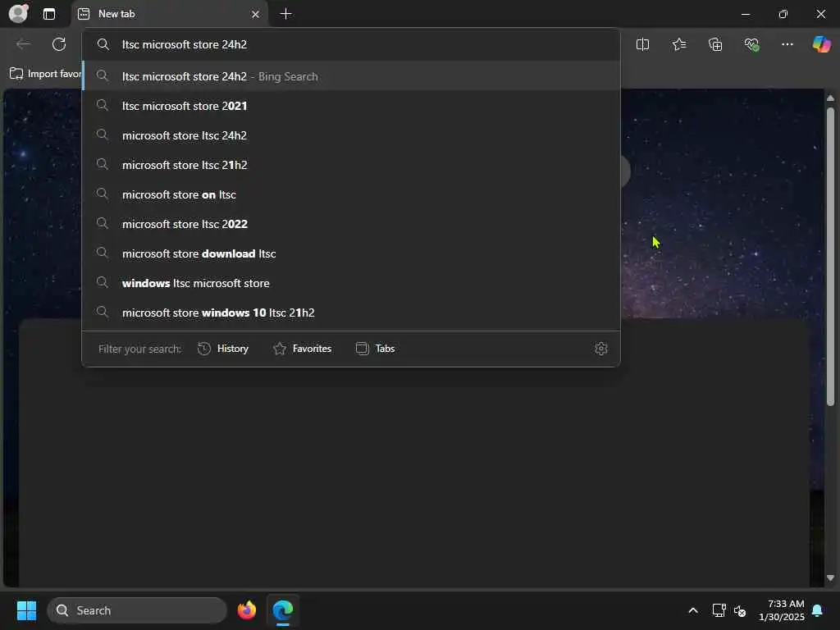Select suggestion 'microsoft store ltsc 24h2'
This screenshot has width=840, height=630.
[351, 135]
